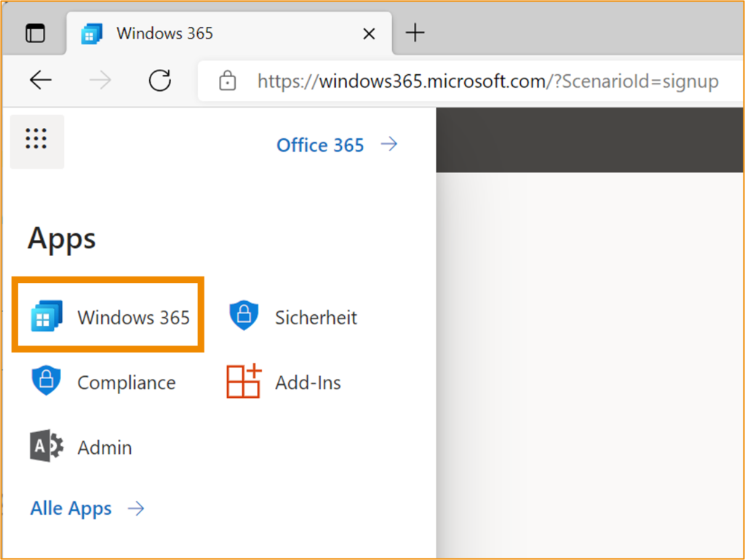Click the arrow next to Office 365
Image resolution: width=745 pixels, height=560 pixels.
(x=389, y=144)
